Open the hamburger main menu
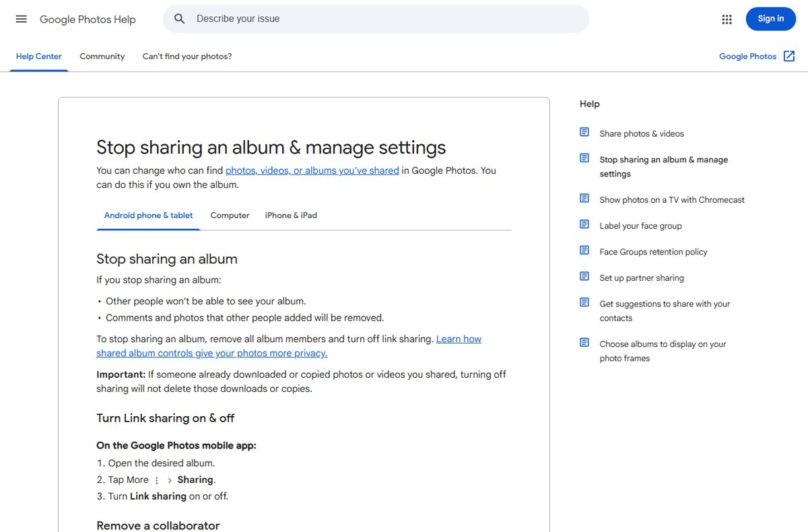Viewport: 808px width, 532px height. tap(22, 19)
